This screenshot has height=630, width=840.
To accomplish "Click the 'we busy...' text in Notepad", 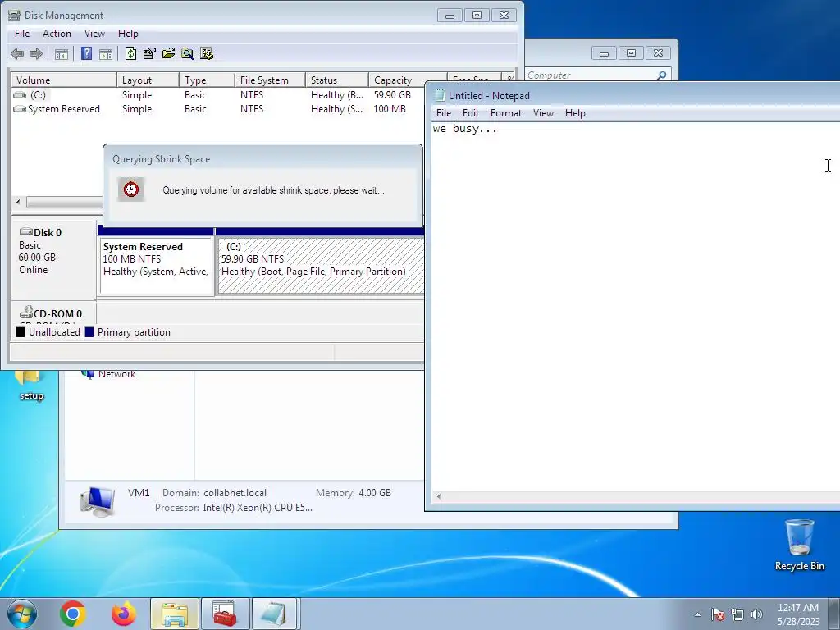I will [465, 129].
